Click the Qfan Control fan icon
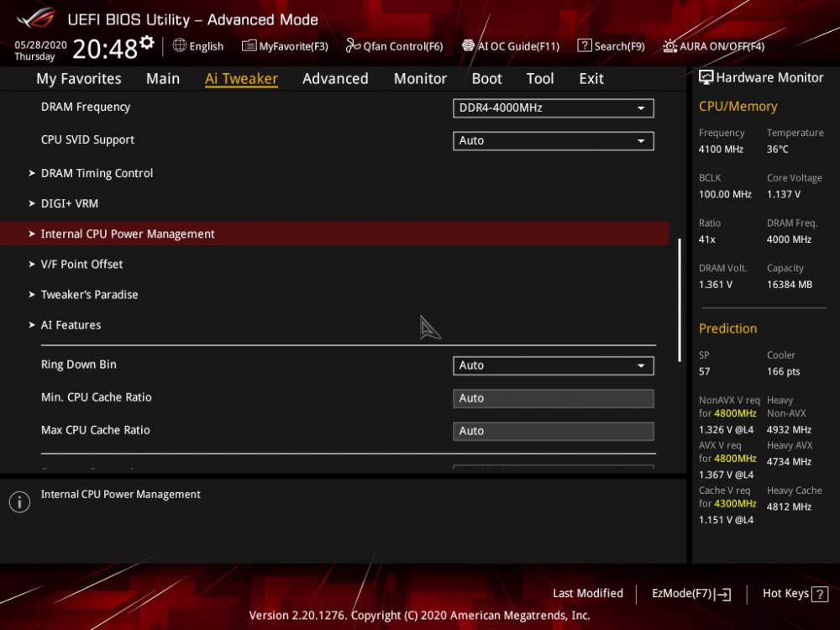Screen dimensions: 840x630 (353, 45)
